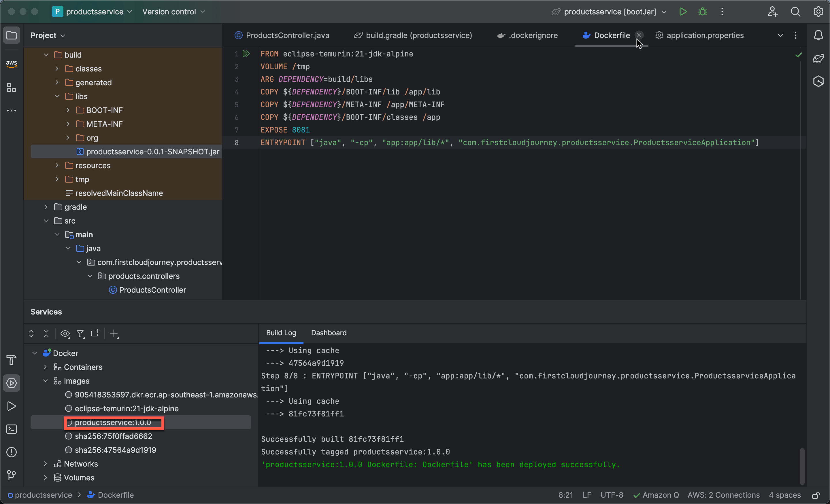Open the Terminal tool window
Screen dimensions: 830x504
12,429
